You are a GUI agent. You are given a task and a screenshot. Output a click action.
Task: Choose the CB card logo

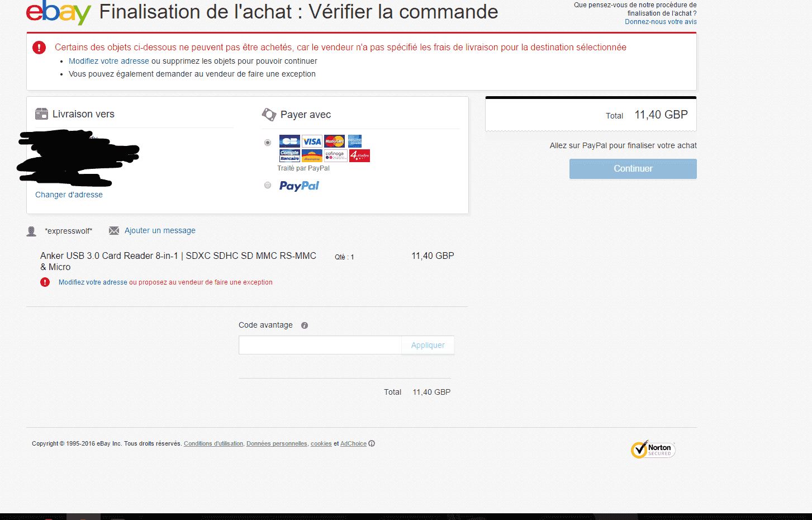289,141
